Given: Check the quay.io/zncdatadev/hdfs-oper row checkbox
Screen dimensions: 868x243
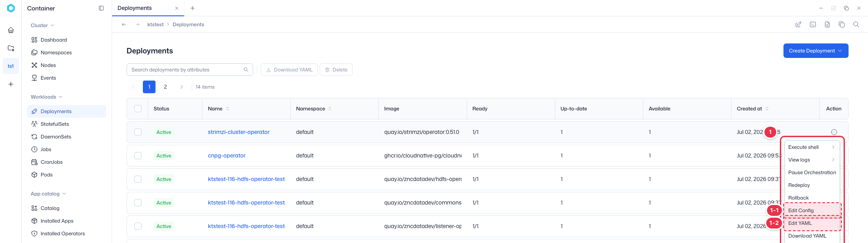Looking at the screenshot, I should click(138, 179).
